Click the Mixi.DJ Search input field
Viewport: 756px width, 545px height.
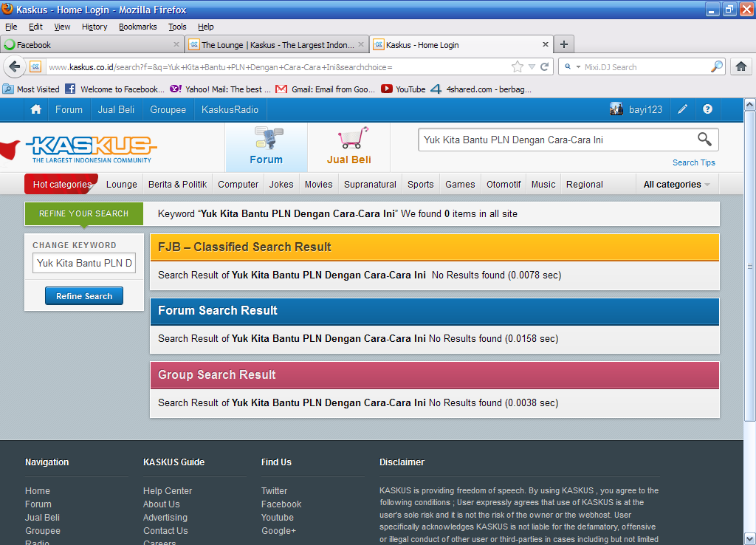coord(645,67)
